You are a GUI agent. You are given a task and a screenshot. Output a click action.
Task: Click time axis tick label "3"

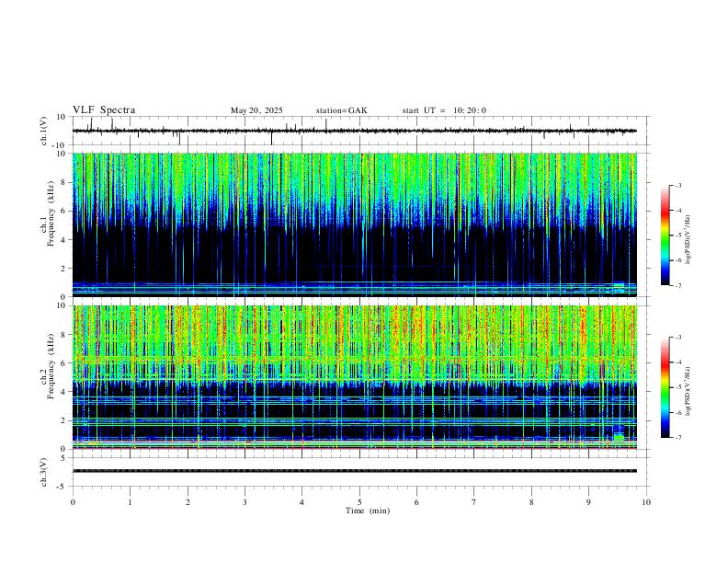[245, 502]
